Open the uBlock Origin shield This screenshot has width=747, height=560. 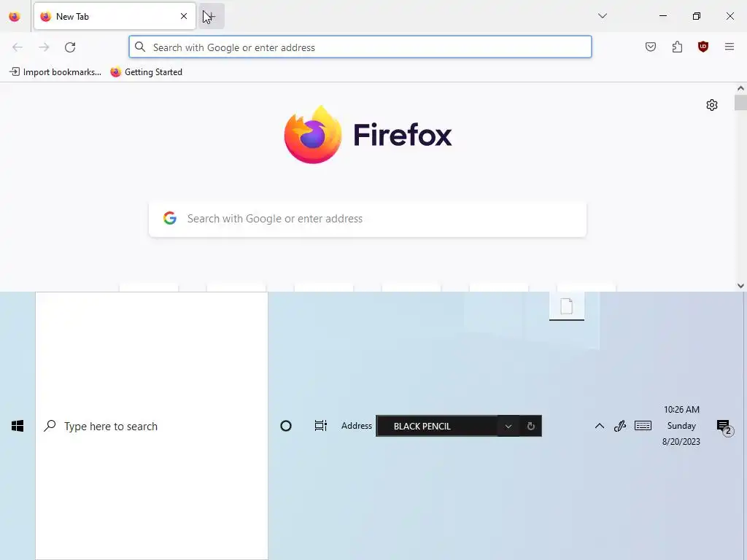[703, 47]
